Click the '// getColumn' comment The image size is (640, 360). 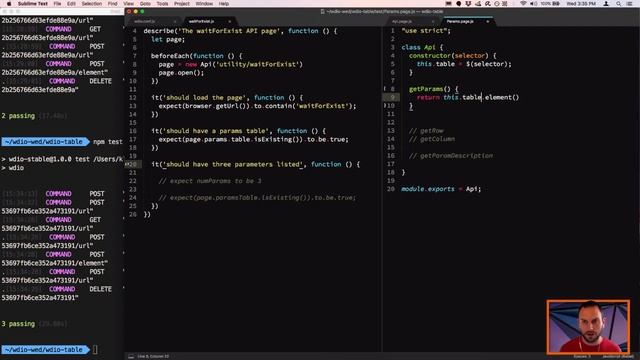(x=432, y=139)
